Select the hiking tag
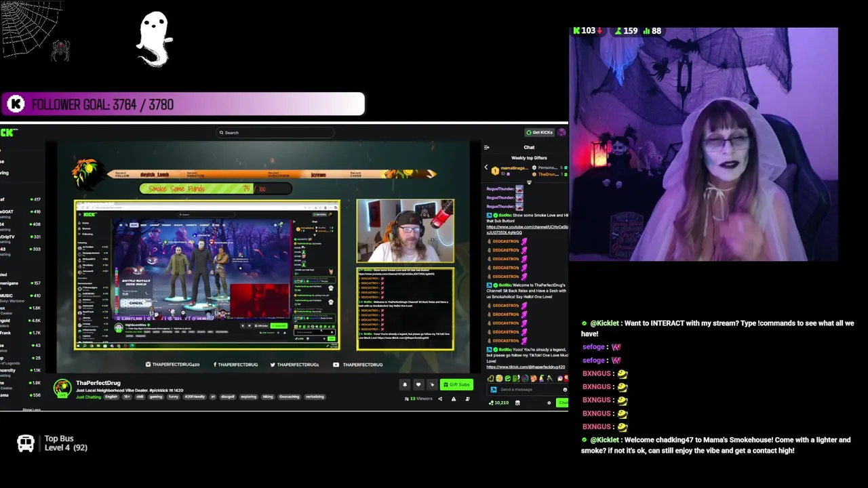The image size is (868, 488). [267, 396]
